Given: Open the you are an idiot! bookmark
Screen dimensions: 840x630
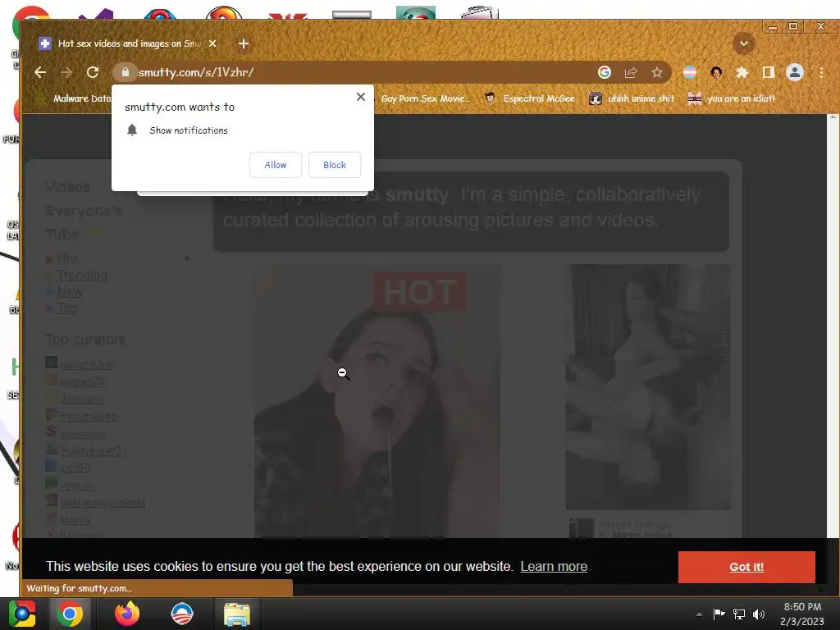Looking at the screenshot, I should (732, 98).
